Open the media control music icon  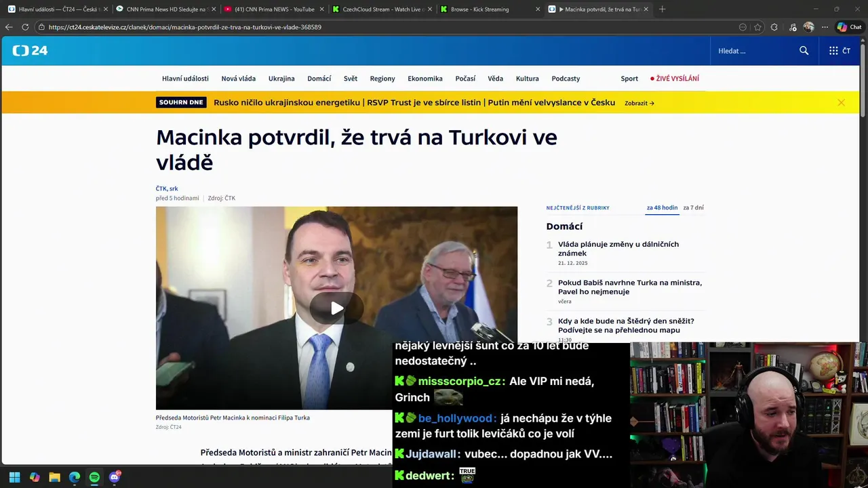[x=793, y=27]
